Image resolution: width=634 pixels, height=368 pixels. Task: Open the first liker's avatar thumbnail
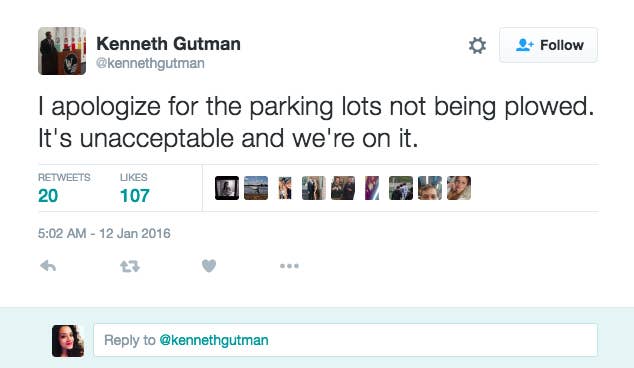point(227,188)
